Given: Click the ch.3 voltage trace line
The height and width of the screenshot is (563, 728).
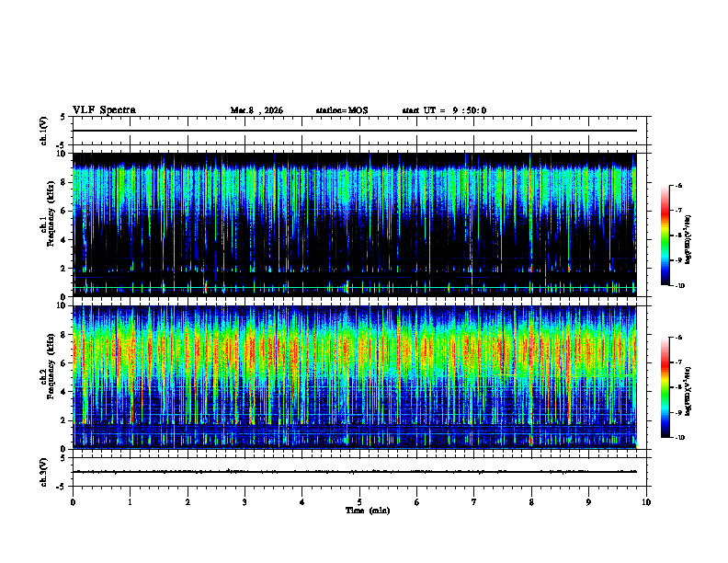Looking at the screenshot, I should click(x=355, y=472).
